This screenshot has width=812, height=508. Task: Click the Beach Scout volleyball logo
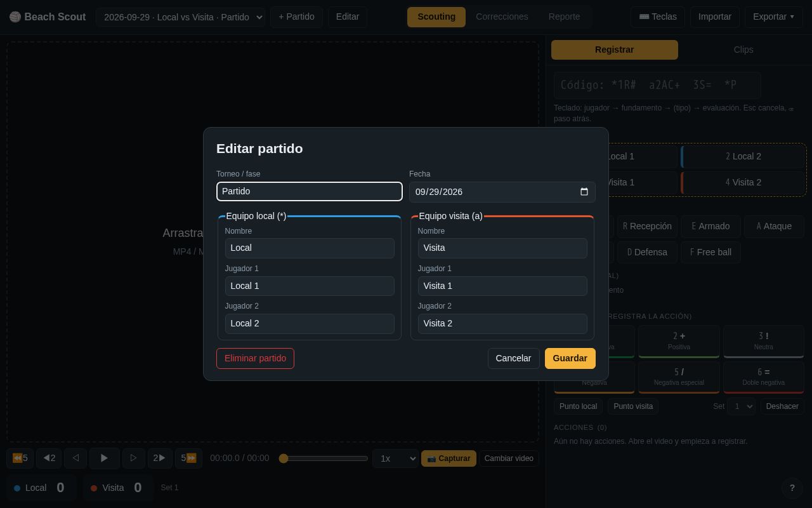click(15, 17)
